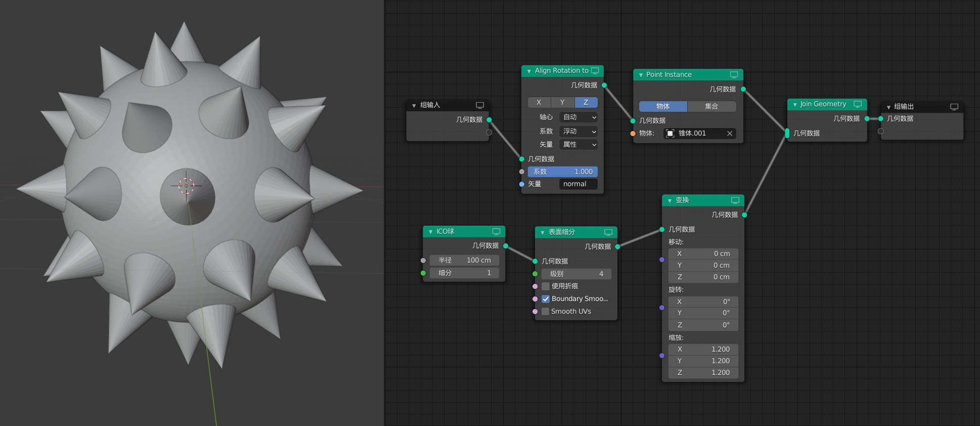Image resolution: width=980 pixels, height=426 pixels.
Task: Open the 轴心 dropdown set to 自动
Action: point(579,117)
